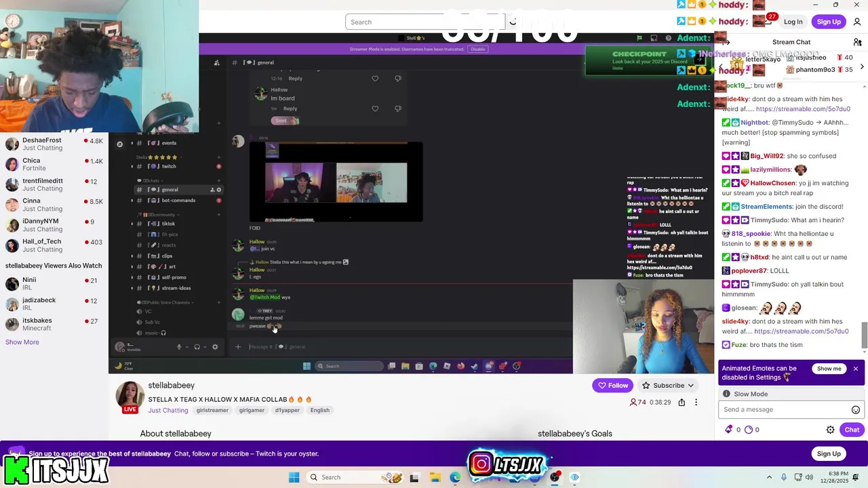Open first streamable.com link in chat
This screenshot has height=488, width=868.
[x=802, y=109]
